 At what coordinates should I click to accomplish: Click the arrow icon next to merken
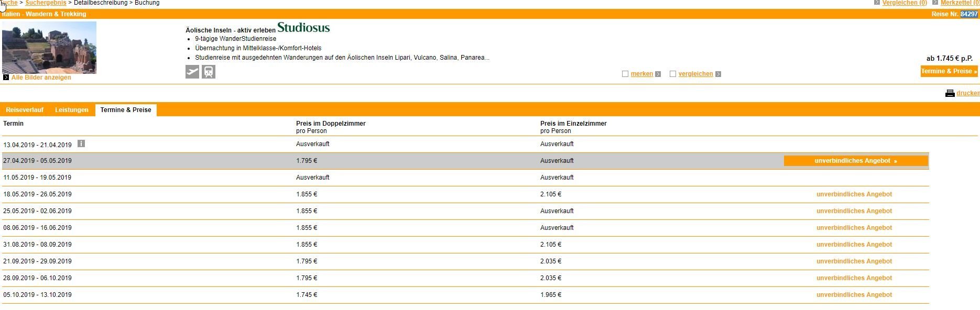tap(658, 74)
